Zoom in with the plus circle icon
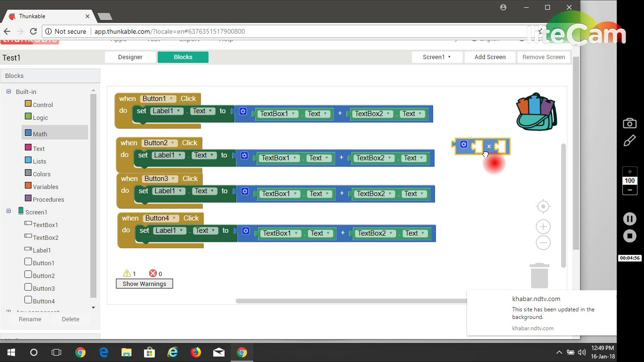The image size is (644, 362). (543, 227)
